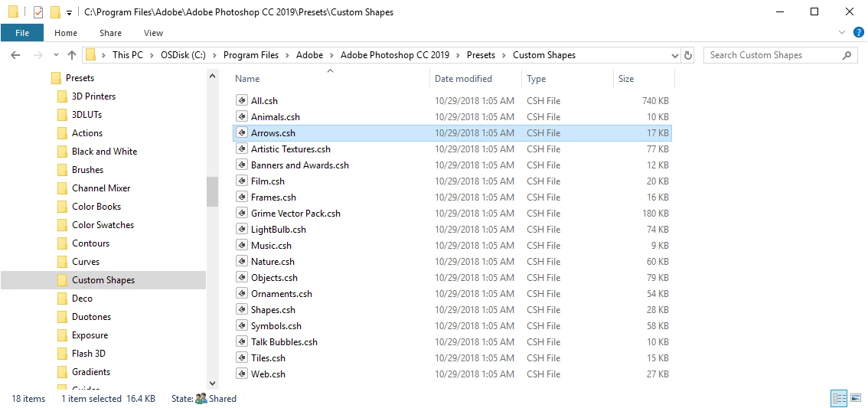
Task: Expand the breadcrumb arrow after Presets
Action: (x=504, y=55)
